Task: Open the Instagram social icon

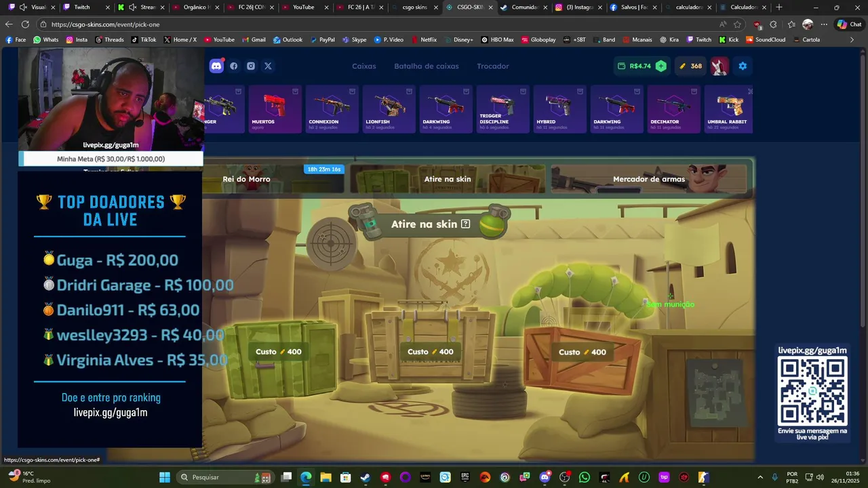Action: [x=251, y=66]
